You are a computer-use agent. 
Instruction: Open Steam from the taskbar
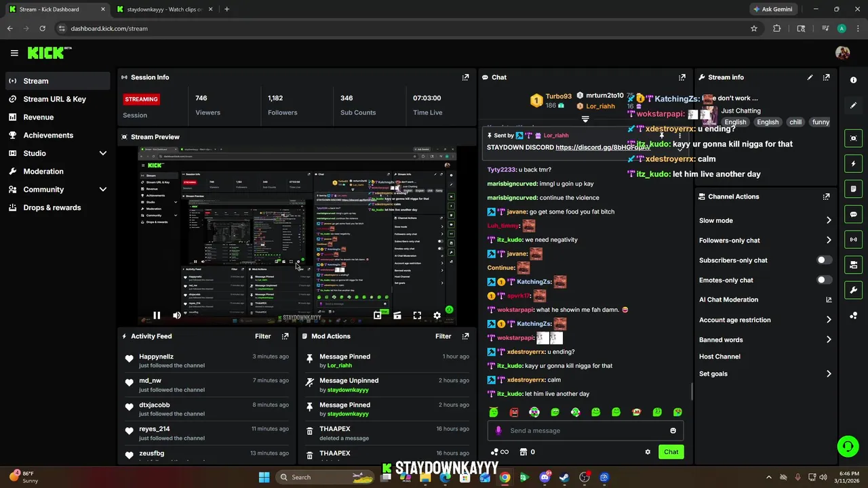(x=564, y=477)
